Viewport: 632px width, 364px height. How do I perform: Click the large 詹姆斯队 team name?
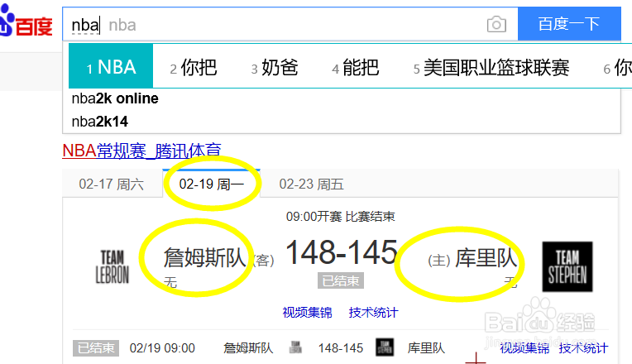pyautogui.click(x=204, y=257)
